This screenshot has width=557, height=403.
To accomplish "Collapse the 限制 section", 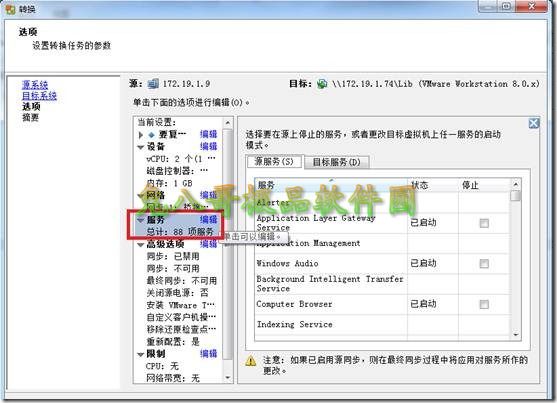I will tap(141, 354).
